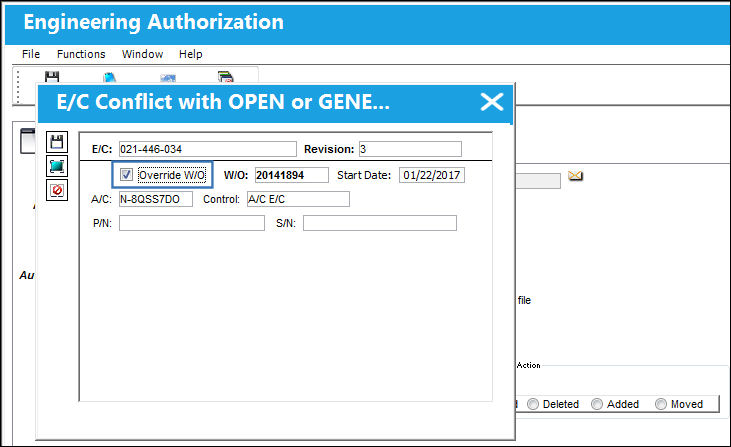Viewport: 731px width, 447px height.
Task: Click the red cancel icon in the dialog sidebar
Action: point(57,190)
